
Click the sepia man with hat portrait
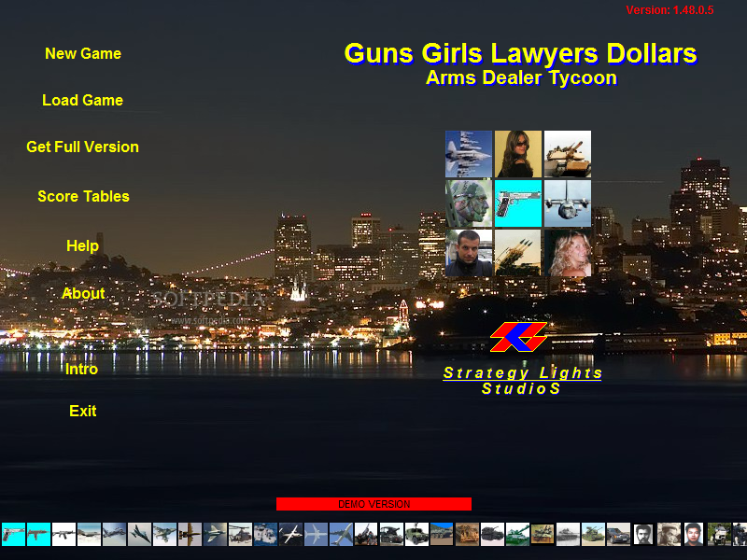(669, 534)
